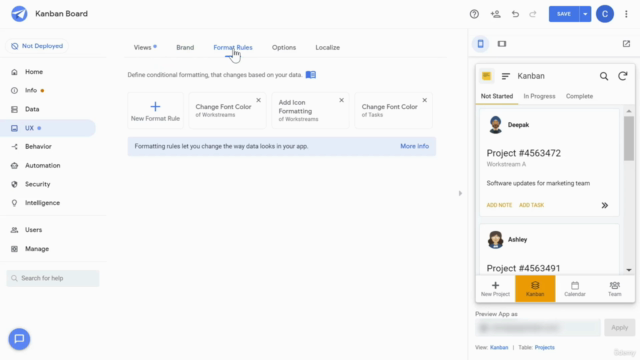
Task: Switch preview to tablet view
Action: point(502,44)
